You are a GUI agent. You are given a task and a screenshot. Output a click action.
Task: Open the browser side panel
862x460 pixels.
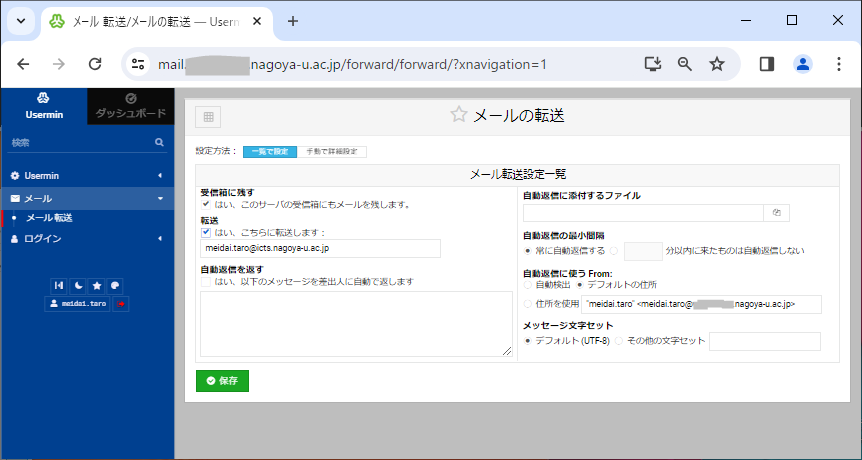(767, 64)
